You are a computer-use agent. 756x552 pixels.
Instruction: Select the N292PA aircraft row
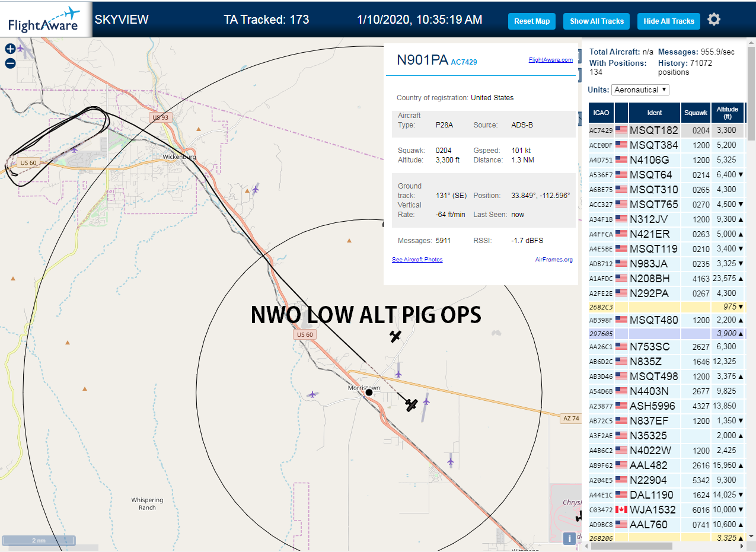point(666,293)
